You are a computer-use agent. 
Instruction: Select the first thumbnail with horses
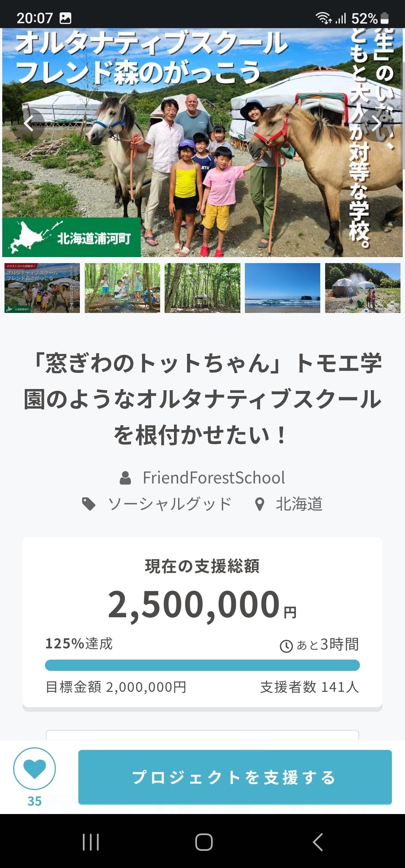click(42, 288)
